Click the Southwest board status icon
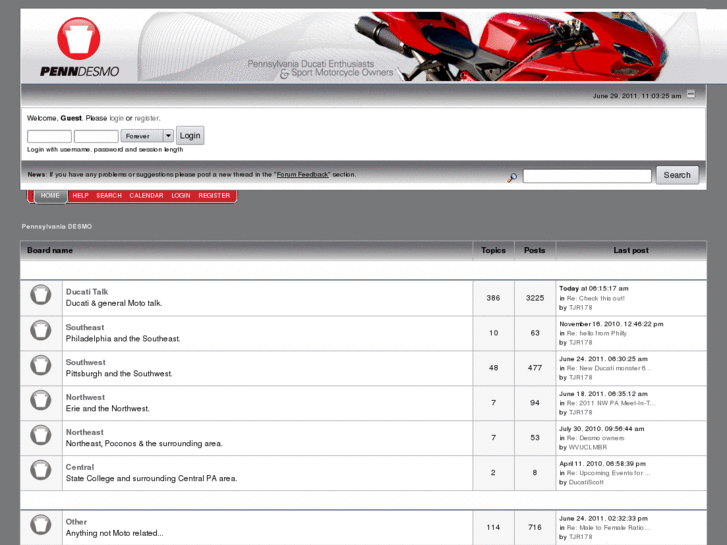 point(41,365)
